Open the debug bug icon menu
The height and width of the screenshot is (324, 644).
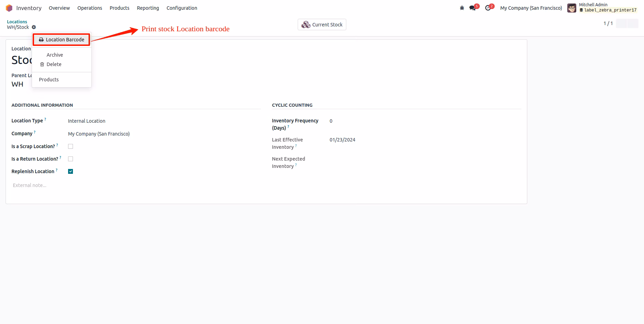point(462,8)
